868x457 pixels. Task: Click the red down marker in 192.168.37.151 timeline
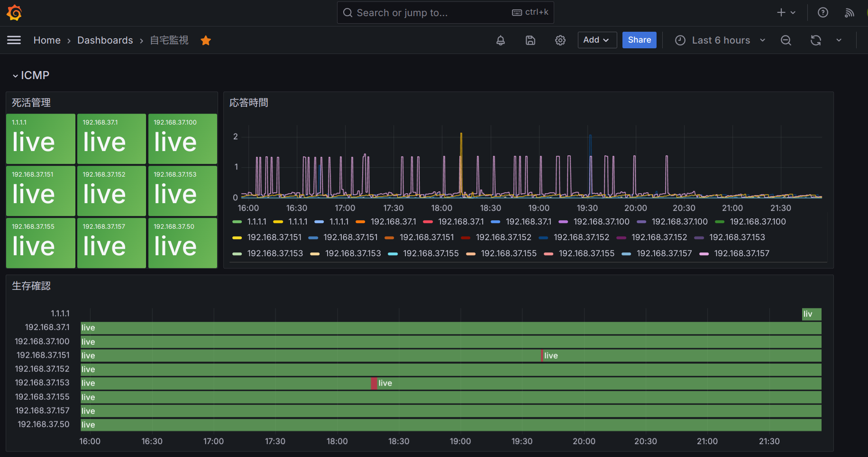click(x=542, y=356)
